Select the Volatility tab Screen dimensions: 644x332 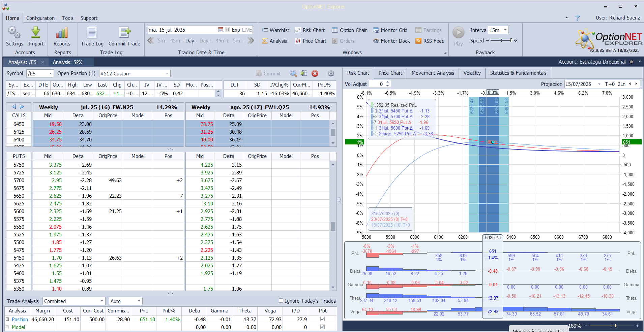click(x=472, y=73)
